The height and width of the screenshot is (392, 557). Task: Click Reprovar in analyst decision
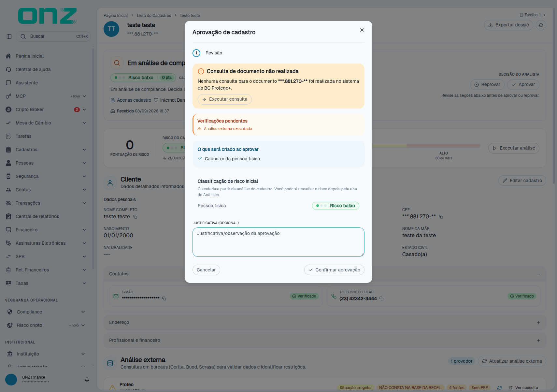tap(487, 85)
